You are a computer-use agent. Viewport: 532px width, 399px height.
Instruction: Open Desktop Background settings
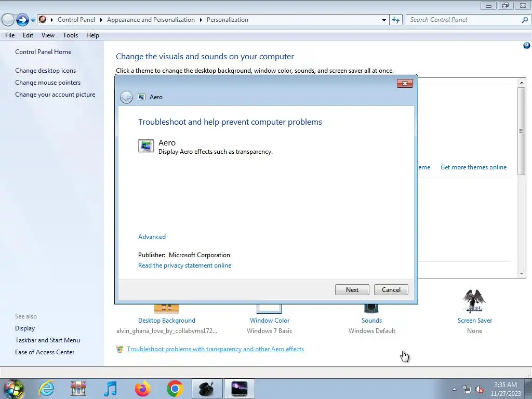tap(167, 321)
